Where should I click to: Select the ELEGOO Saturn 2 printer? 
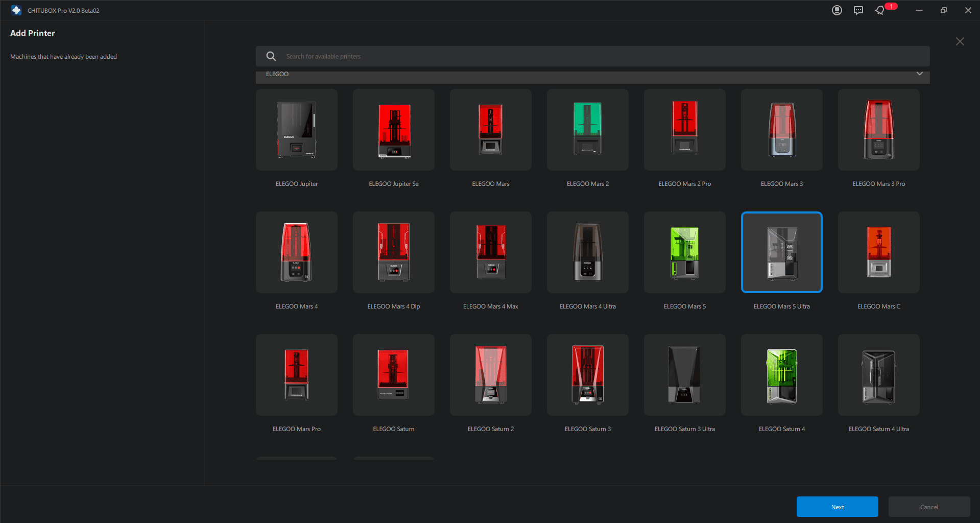491,375
